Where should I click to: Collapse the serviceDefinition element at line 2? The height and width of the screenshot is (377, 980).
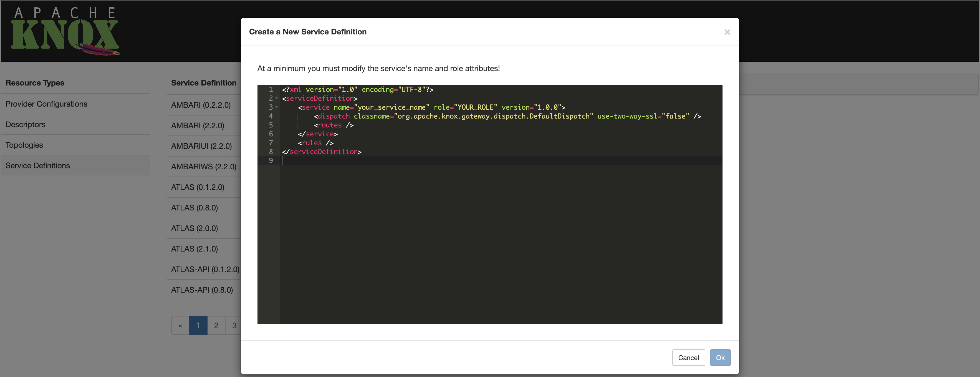(x=277, y=99)
